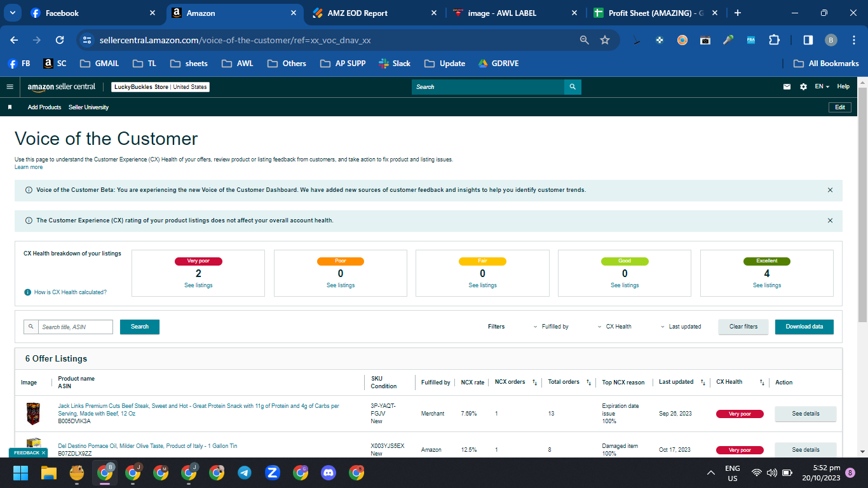This screenshot has height=488, width=868.
Task: Open the Add Products menu item
Action: pos(44,107)
